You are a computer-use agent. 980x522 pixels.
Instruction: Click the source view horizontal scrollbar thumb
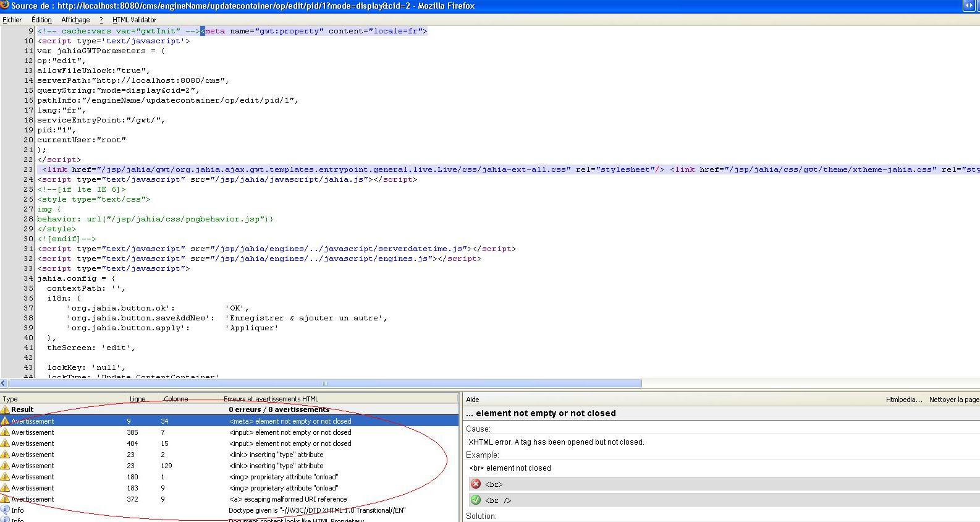(325, 383)
